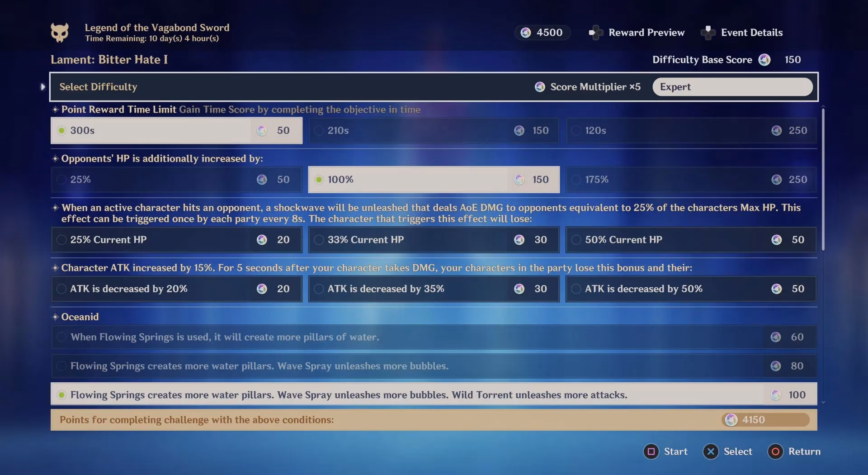Viewport: 868px width, 475px height.
Task: Select the 120s time limit option
Action: click(690, 131)
